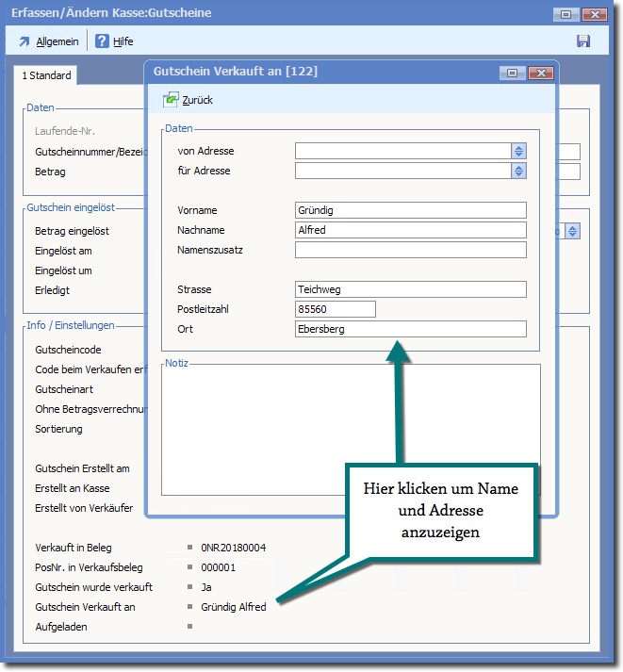Click the Verkauft in Beleg value 0NR20180004
Image resolution: width=623 pixels, height=672 pixels.
234,548
